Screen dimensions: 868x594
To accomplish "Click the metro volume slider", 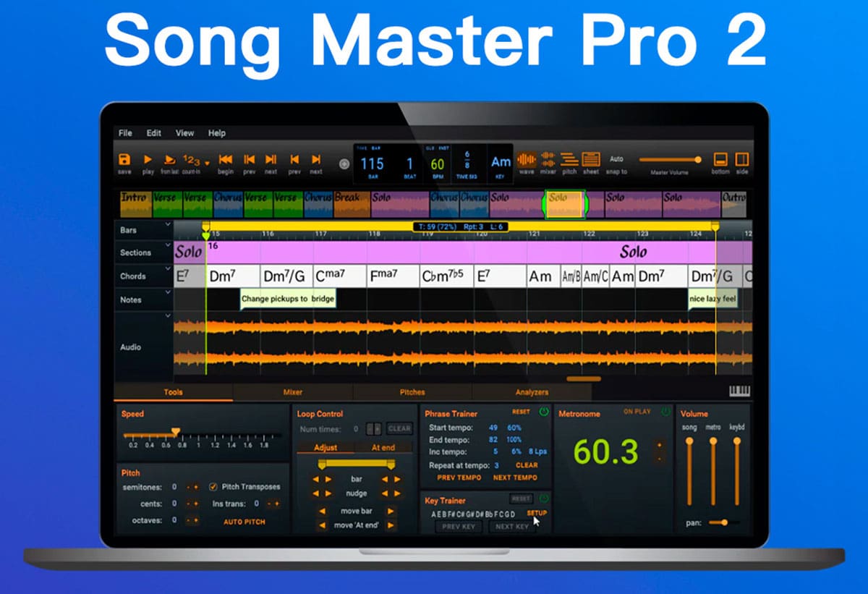I will [713, 472].
